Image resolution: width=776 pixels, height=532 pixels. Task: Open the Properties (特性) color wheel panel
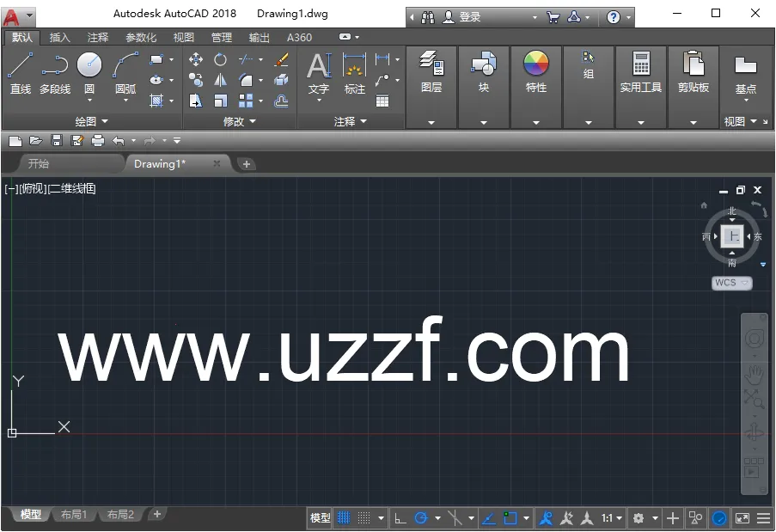tap(536, 71)
